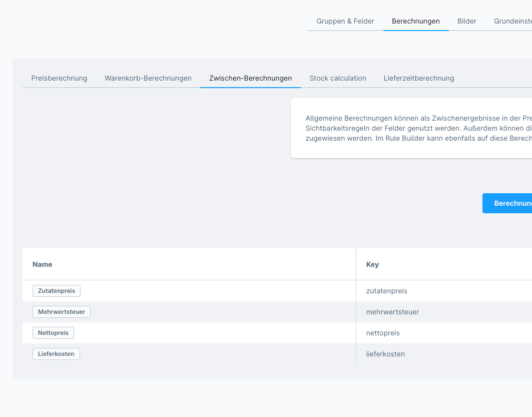The image size is (532, 417).
Task: Open the Gruppen & Felder tab
Action: (x=345, y=21)
